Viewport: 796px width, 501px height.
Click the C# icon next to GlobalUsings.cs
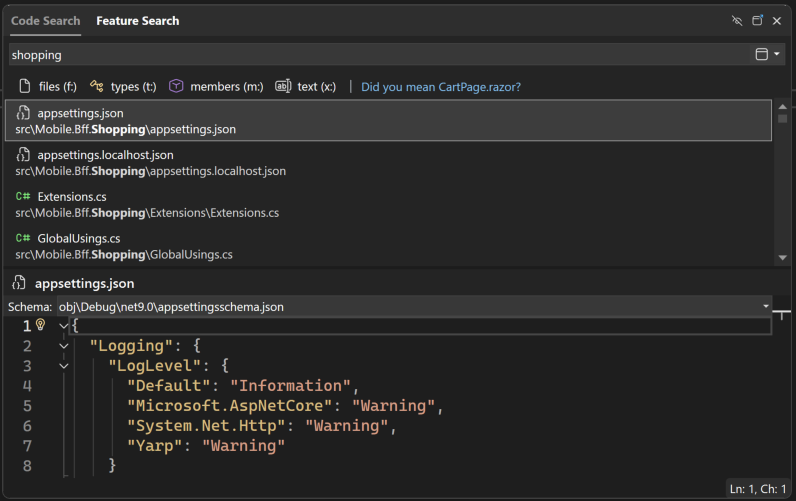(23, 239)
